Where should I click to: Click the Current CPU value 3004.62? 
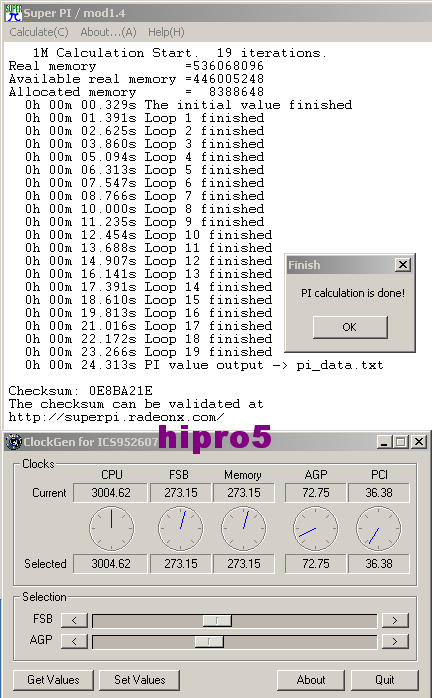tap(110, 493)
